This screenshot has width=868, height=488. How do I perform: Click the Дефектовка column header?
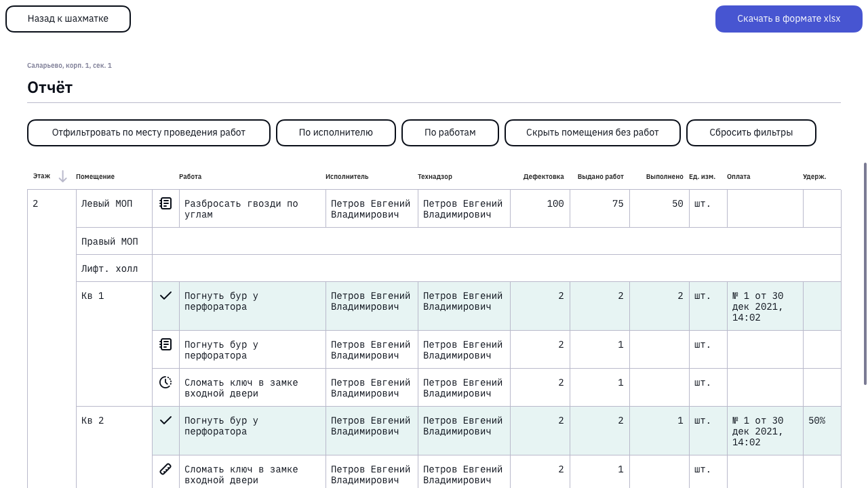pos(543,177)
